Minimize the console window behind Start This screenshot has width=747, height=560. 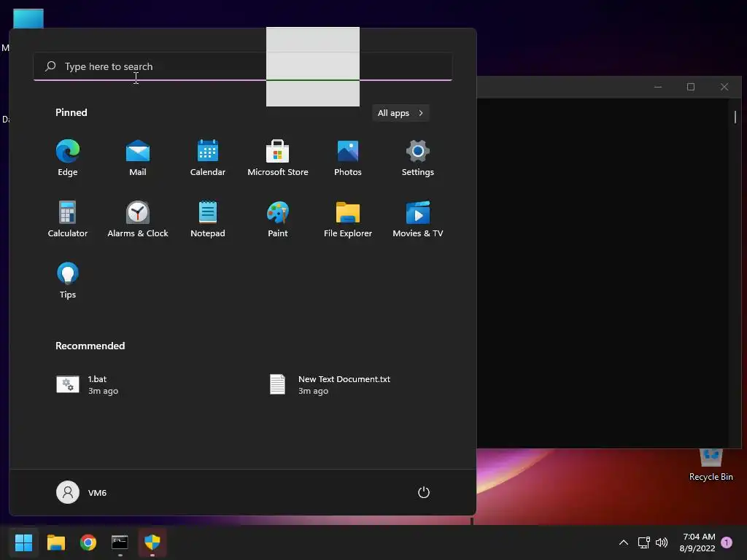click(x=658, y=87)
